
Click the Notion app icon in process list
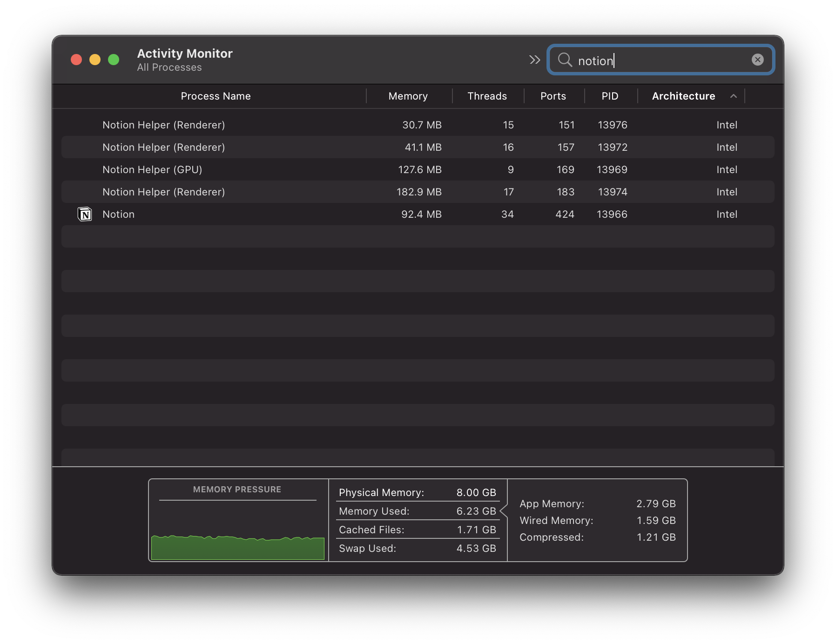pyautogui.click(x=85, y=214)
